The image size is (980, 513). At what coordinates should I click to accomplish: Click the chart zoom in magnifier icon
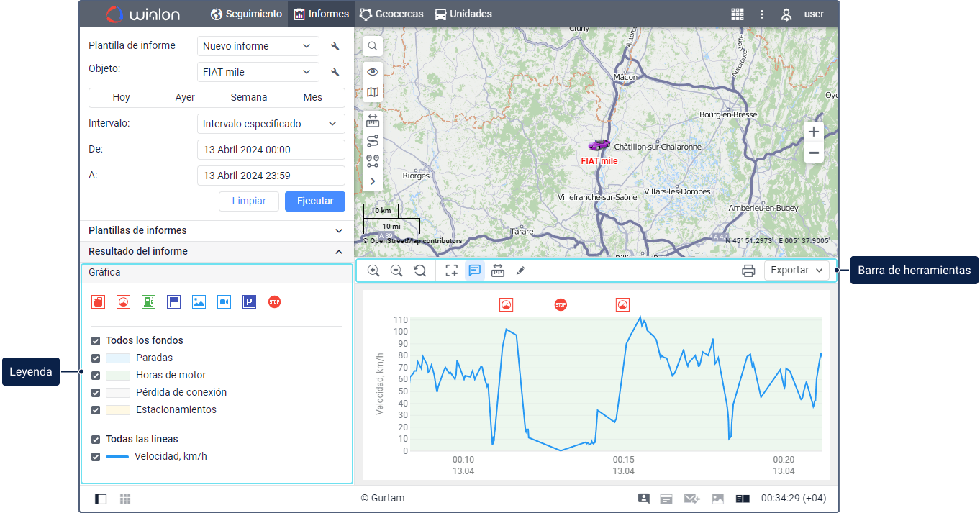tap(373, 271)
